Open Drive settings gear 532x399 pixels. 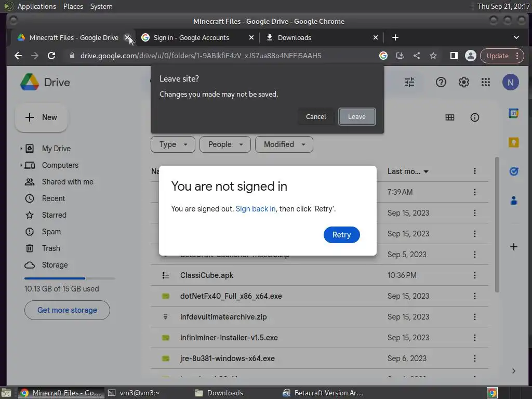pyautogui.click(x=463, y=82)
